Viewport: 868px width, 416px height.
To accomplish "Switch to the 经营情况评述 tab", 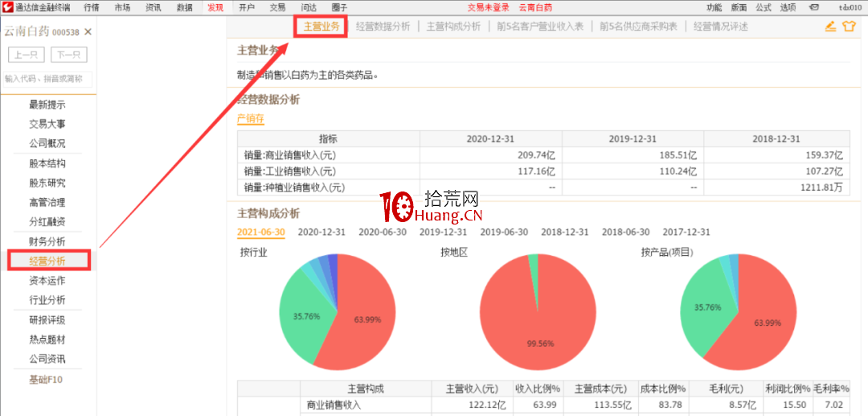I will [720, 26].
